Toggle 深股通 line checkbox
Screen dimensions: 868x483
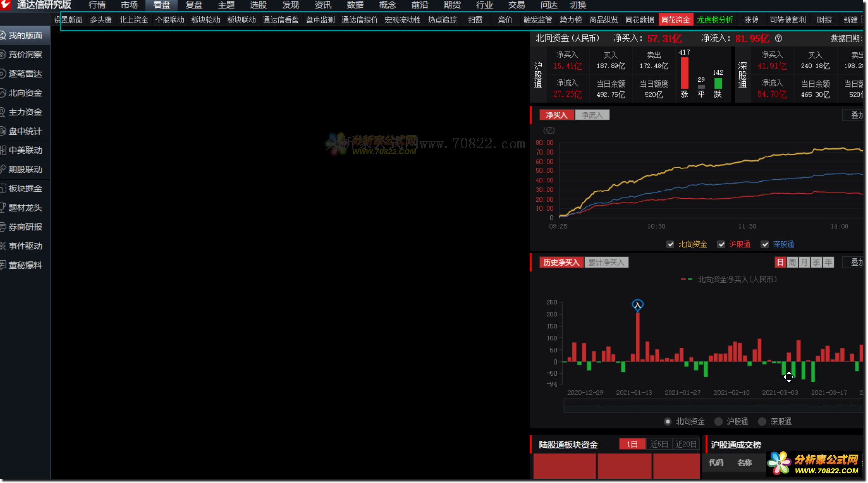pos(765,245)
